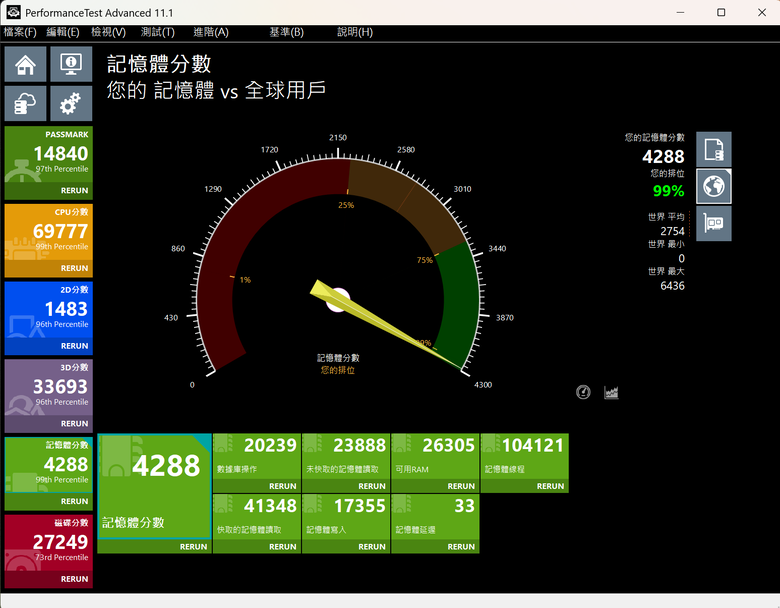The image size is (780, 608).
Task: Click the 41348 cached memory read tile
Action: pos(257,517)
